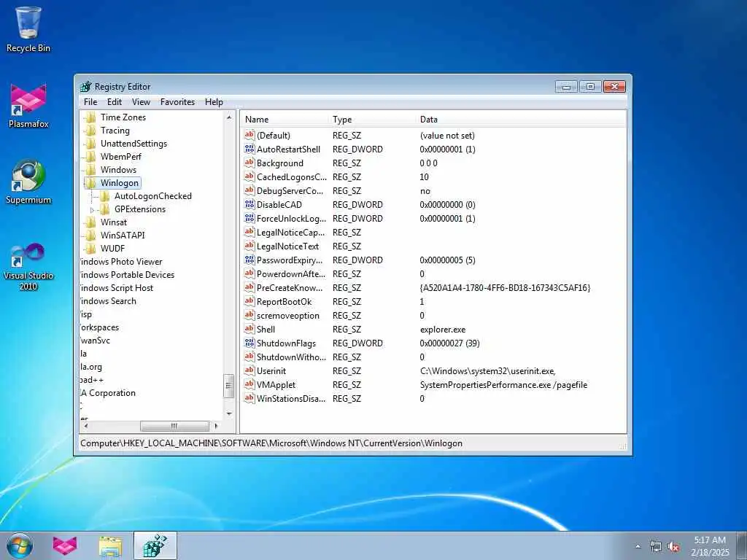Click the (Default) value icon
The height and width of the screenshot is (560, 747).
point(249,135)
